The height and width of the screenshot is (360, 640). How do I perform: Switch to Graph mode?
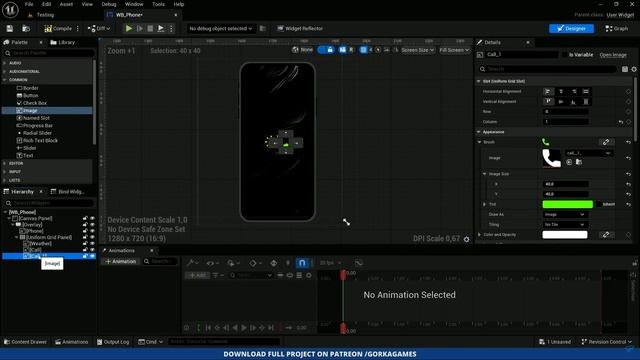[x=617, y=29]
